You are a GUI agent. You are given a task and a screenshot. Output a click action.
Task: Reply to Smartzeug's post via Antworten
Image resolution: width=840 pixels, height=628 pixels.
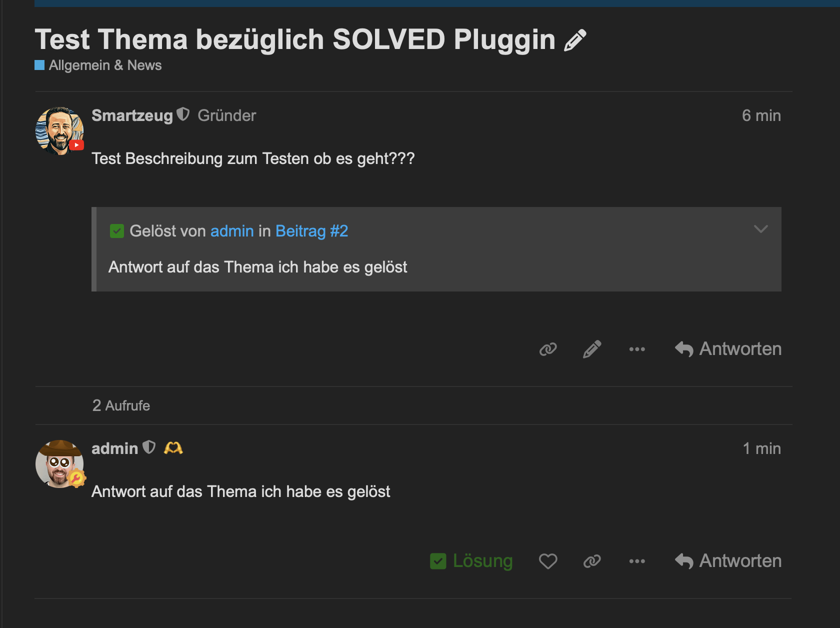(728, 349)
